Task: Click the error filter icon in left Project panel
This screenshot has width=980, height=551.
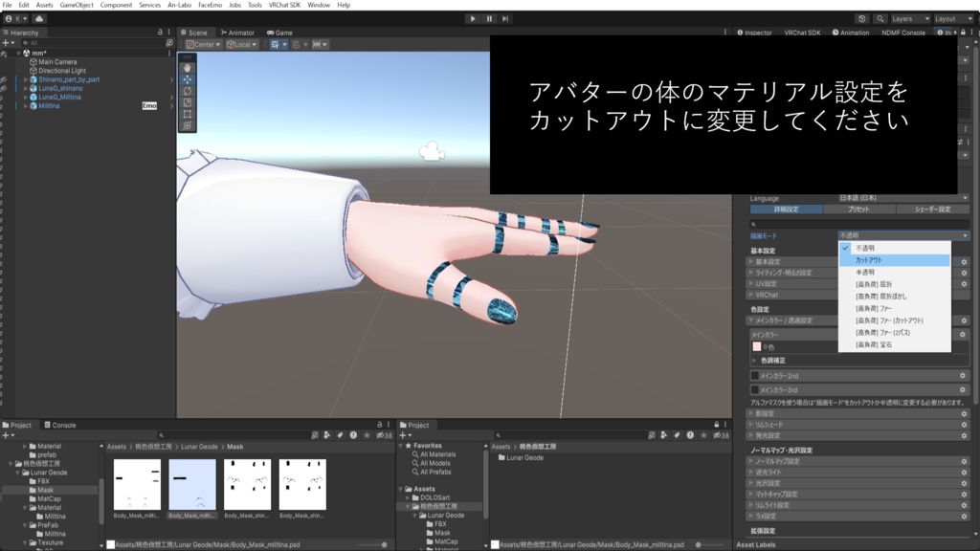Action: (353, 435)
